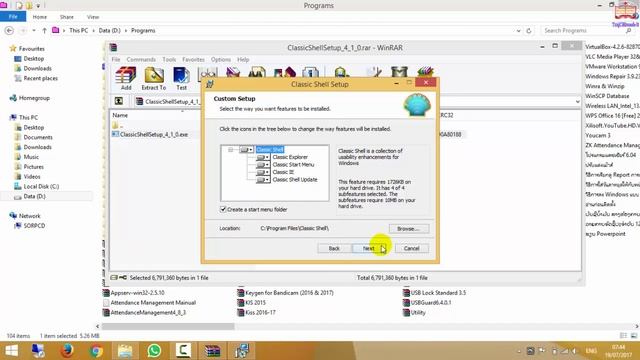Click WinRAR's up one level arrow icon
This screenshot has width=640, height=360.
tap(118, 101)
